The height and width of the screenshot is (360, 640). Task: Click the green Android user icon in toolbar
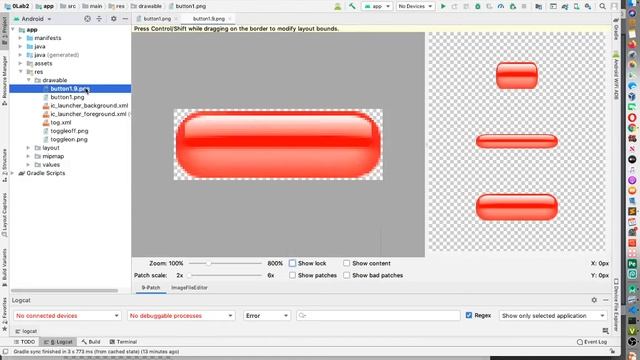point(338,6)
